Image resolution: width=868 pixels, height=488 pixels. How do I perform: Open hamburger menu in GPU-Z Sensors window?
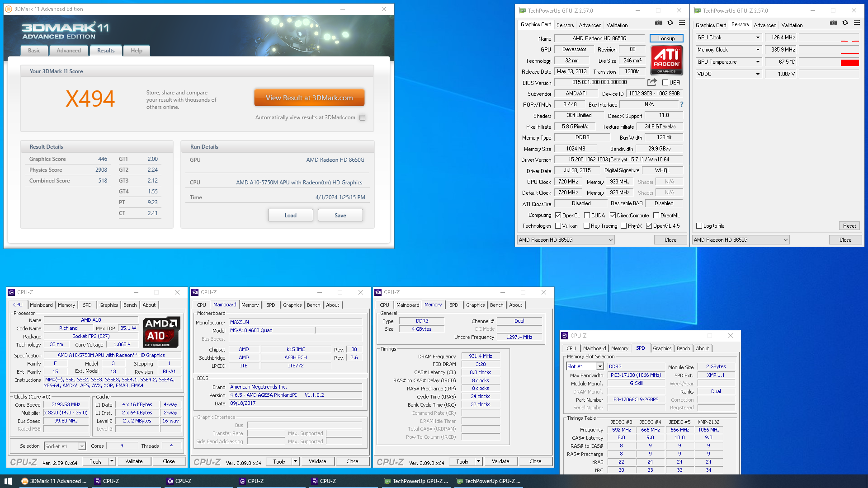857,23
